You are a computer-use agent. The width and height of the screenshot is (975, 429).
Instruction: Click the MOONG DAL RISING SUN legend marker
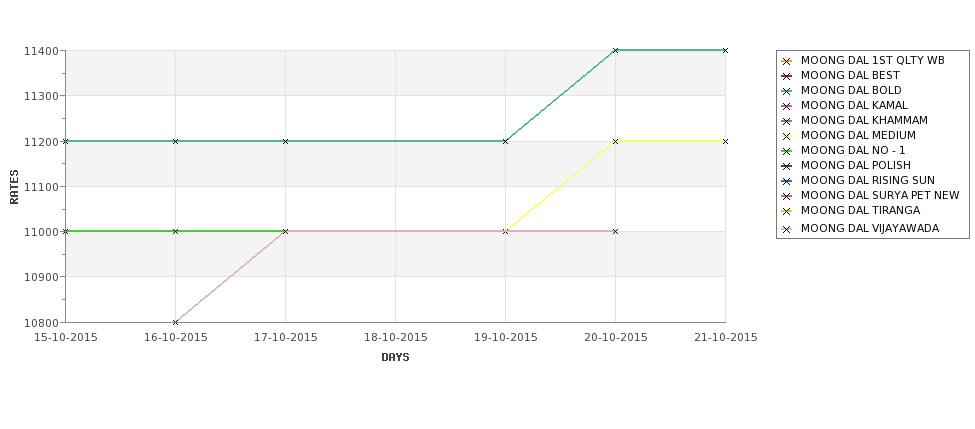pyautogui.click(x=787, y=181)
